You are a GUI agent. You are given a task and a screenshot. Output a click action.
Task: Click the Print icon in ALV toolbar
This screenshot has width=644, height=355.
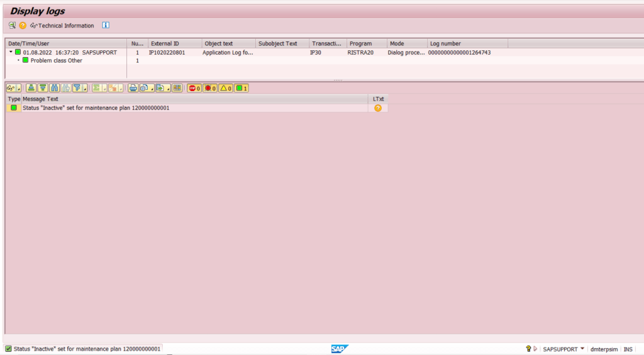coord(133,88)
